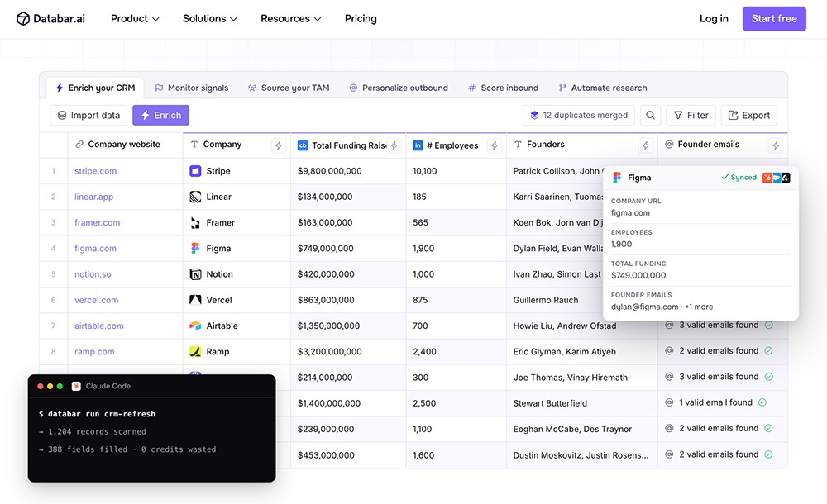Open the vercel.com link
Image resolution: width=827 pixels, height=504 pixels.
coord(97,300)
